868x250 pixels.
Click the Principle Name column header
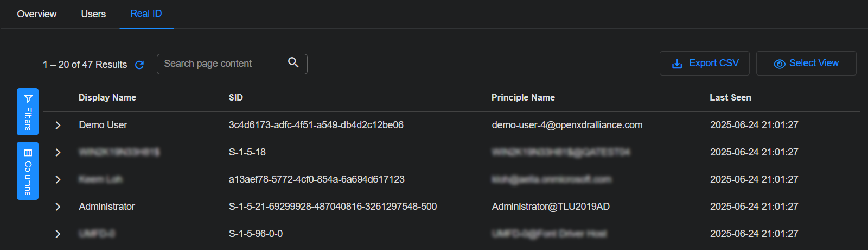523,98
